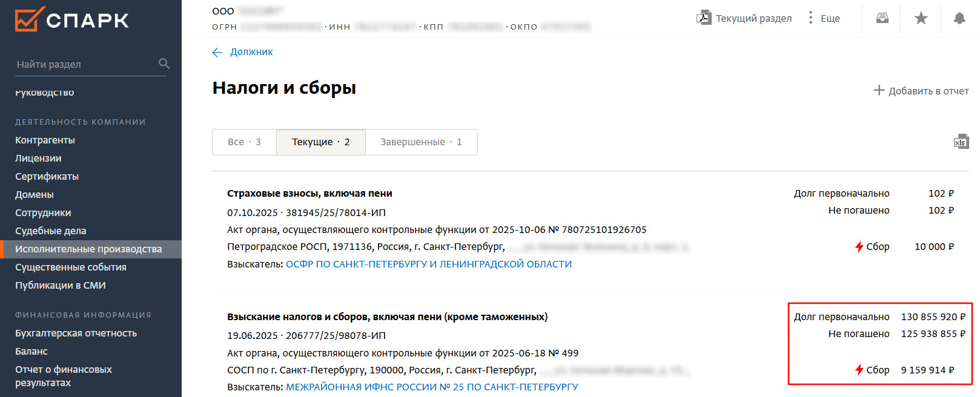
Task: Open Судебные дела in sidebar
Action: [x=51, y=231]
